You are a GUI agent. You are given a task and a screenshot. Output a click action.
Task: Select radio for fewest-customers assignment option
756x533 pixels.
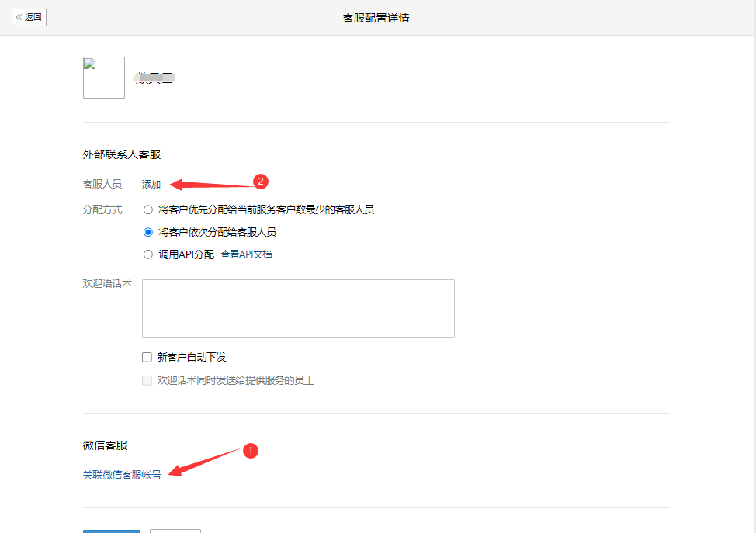148,209
